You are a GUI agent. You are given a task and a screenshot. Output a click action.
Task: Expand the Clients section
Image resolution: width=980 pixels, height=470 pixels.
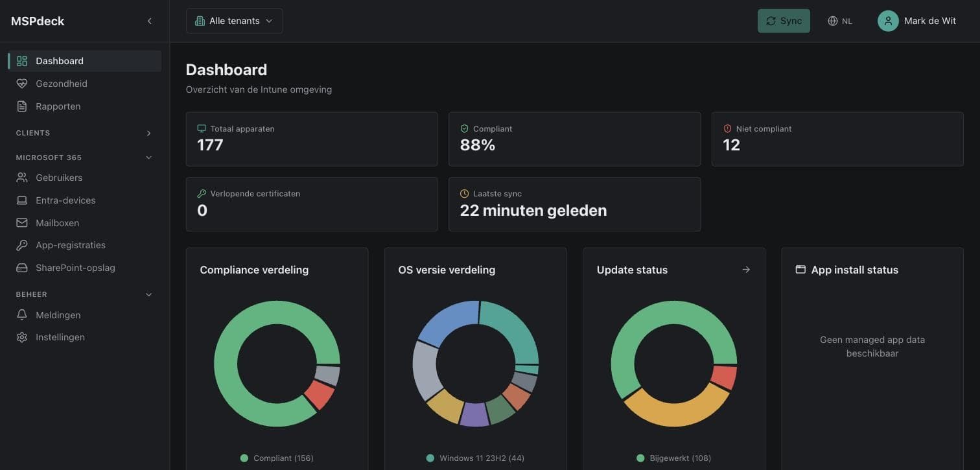tap(84, 133)
